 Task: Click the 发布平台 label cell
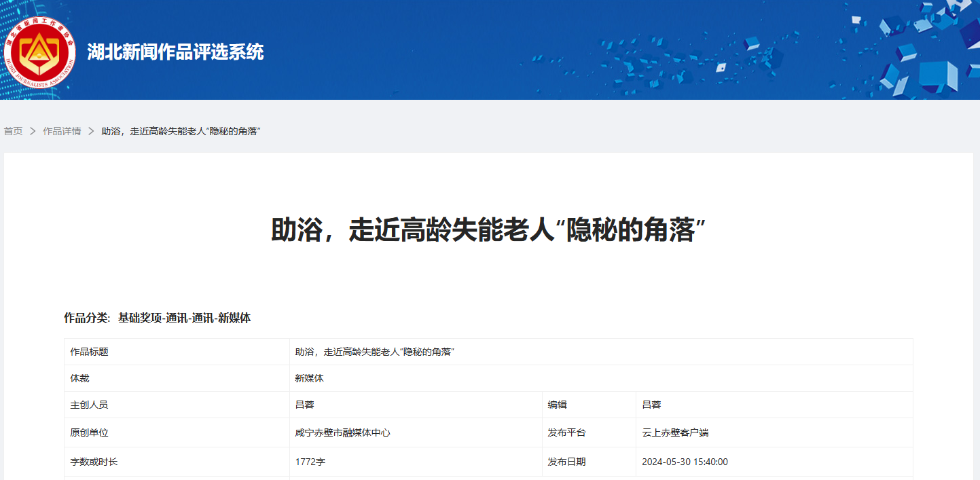pos(566,432)
